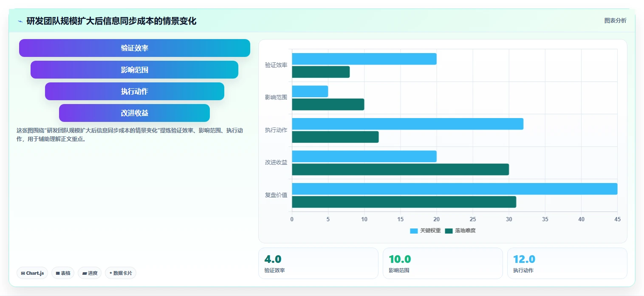Click the 验证效率 落地难度 green bar
The height and width of the screenshot is (296, 644).
[x=321, y=72]
